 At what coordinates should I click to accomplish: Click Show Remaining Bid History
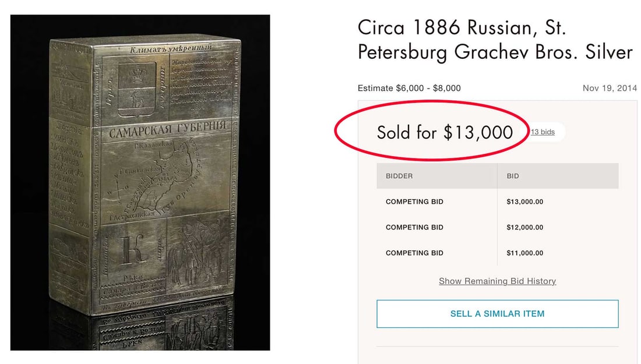[497, 281]
